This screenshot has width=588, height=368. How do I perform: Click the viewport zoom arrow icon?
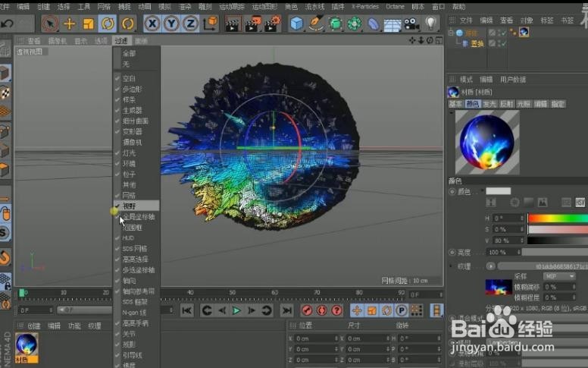421,40
